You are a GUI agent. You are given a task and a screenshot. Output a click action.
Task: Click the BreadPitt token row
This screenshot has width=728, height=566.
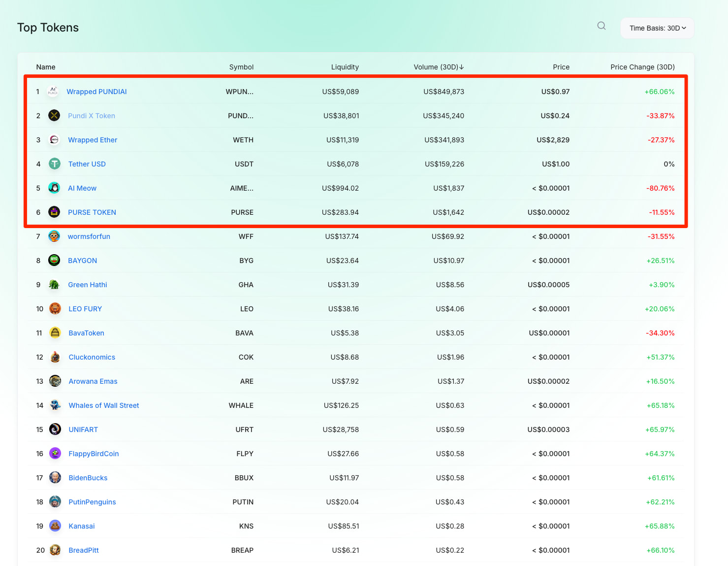tap(84, 550)
